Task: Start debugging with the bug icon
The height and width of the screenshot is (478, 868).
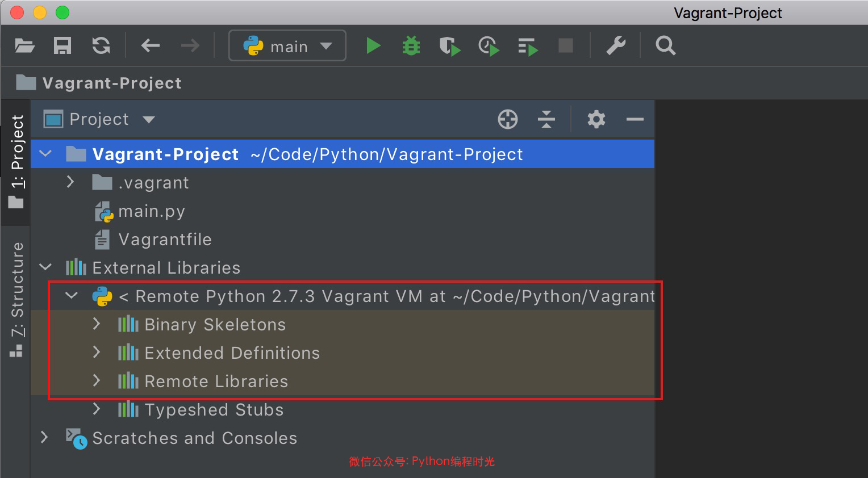Action: pyautogui.click(x=411, y=45)
